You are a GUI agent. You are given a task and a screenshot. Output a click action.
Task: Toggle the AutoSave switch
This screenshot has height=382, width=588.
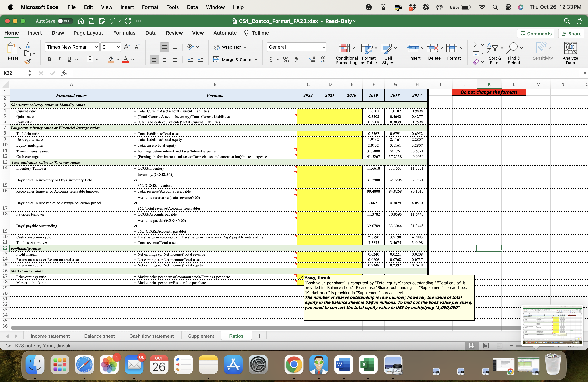click(65, 21)
